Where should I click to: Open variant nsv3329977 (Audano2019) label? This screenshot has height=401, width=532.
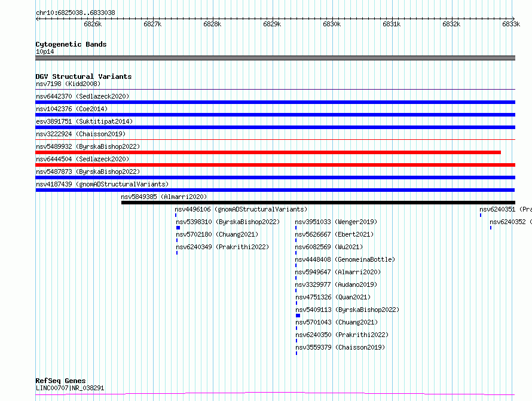336,284
